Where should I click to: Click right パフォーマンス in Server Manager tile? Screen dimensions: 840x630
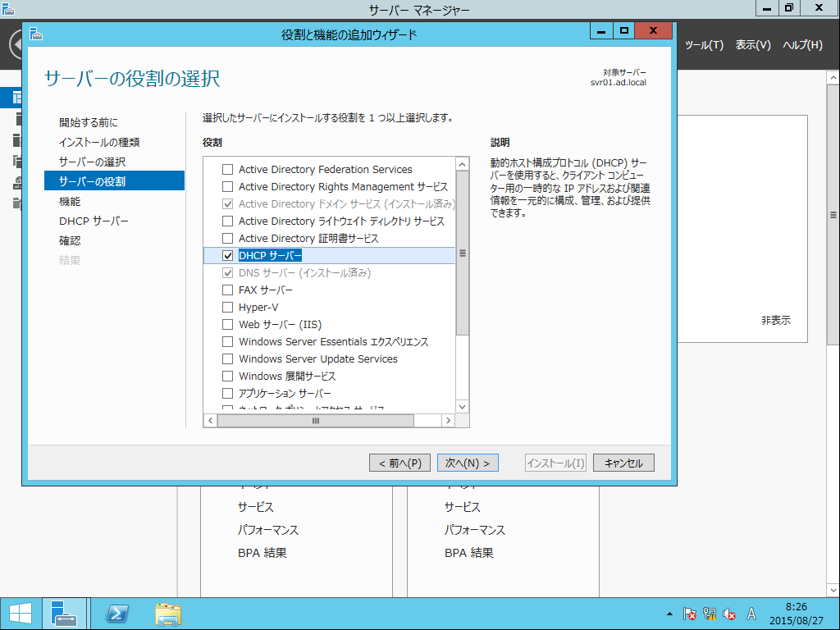[x=475, y=530]
